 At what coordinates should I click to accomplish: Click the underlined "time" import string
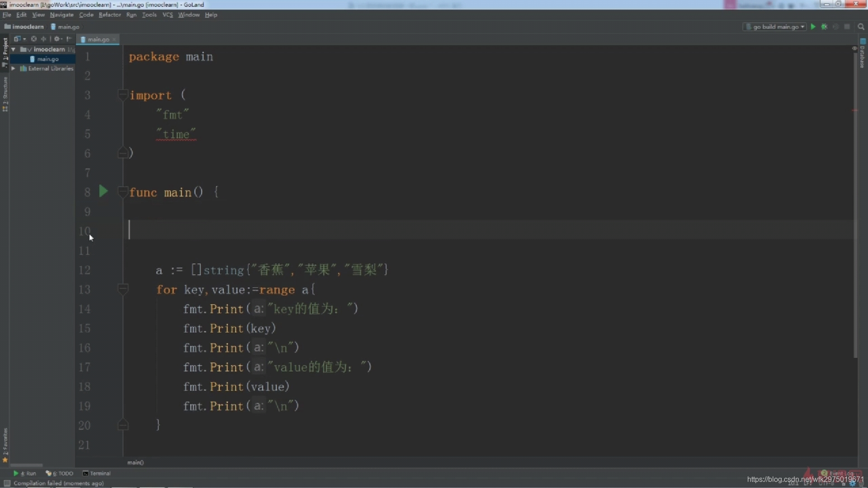(x=176, y=134)
